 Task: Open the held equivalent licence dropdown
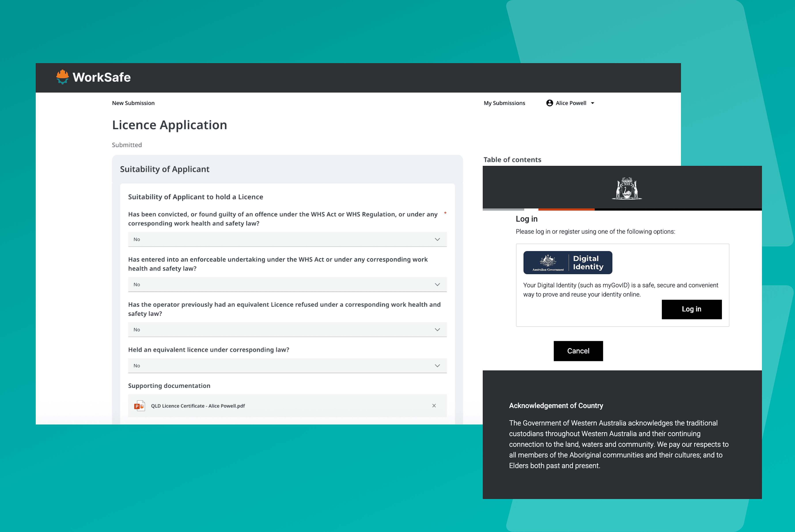tap(287, 365)
